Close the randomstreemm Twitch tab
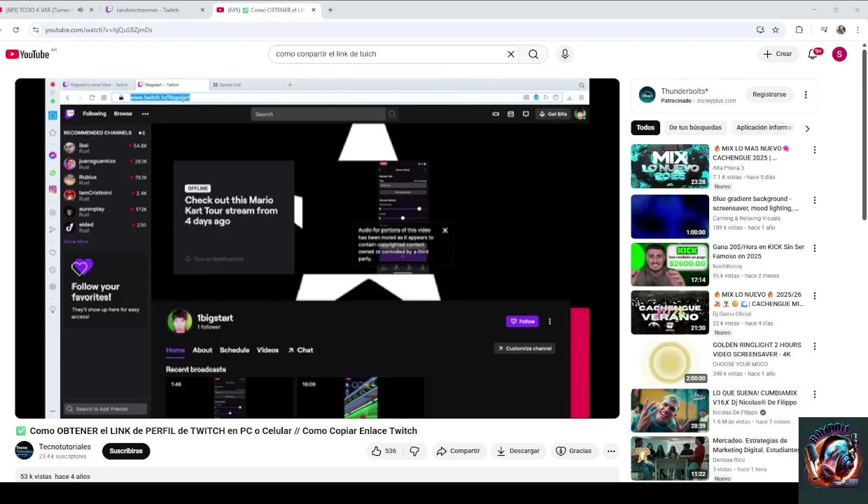Viewport: 868px width, 504px height. point(203,10)
